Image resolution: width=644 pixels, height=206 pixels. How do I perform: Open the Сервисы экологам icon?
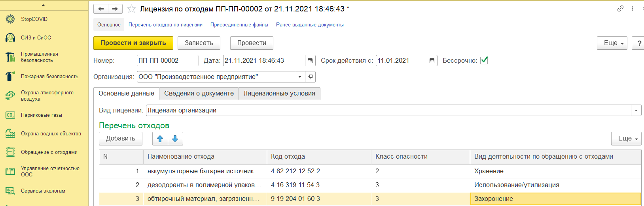point(10,191)
